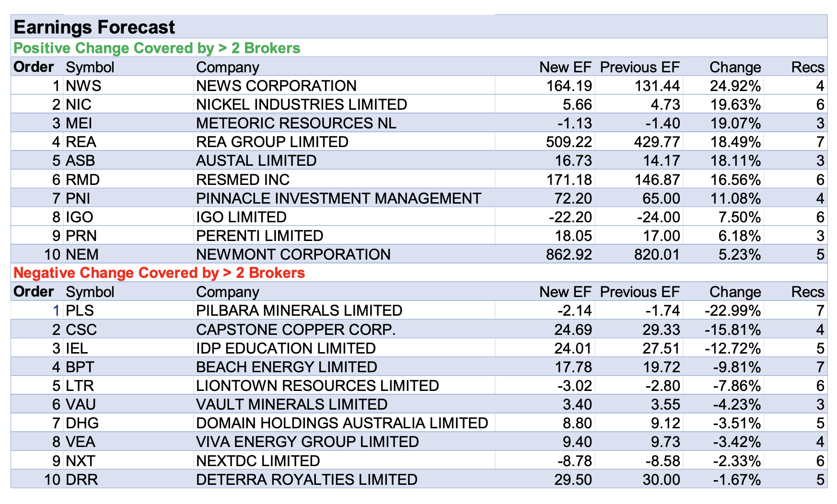The image size is (837, 504).
Task: Select the NXT symbol cell
Action: [80, 461]
